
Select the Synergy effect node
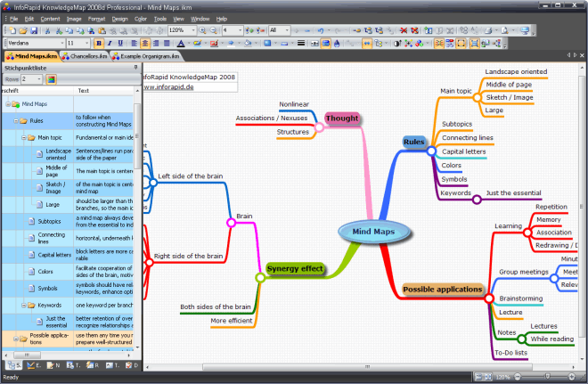click(295, 268)
